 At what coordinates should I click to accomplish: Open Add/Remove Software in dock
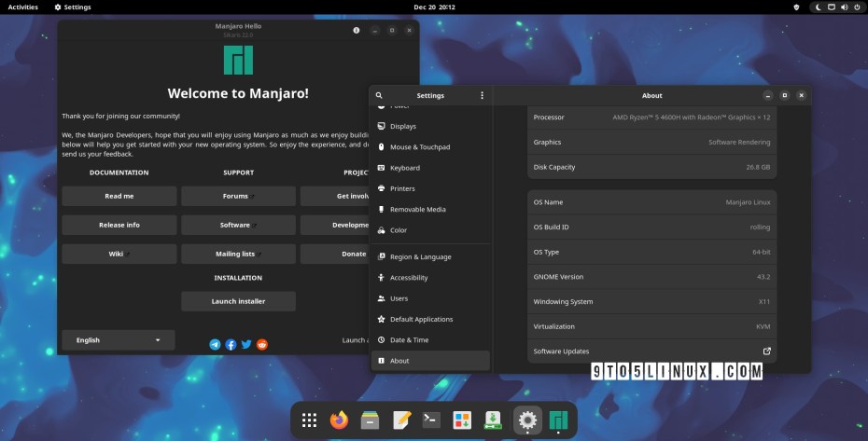tap(462, 420)
